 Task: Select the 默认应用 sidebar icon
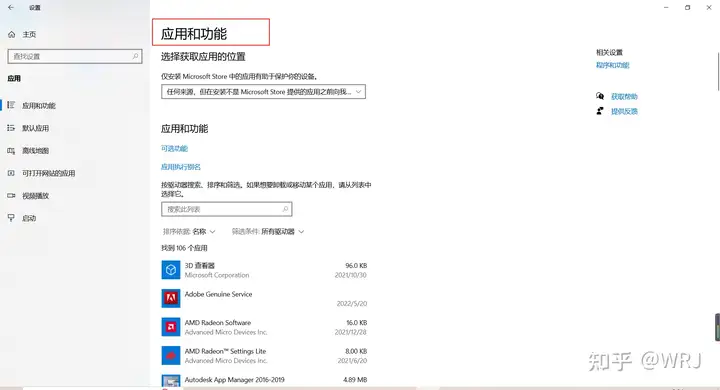[11, 128]
